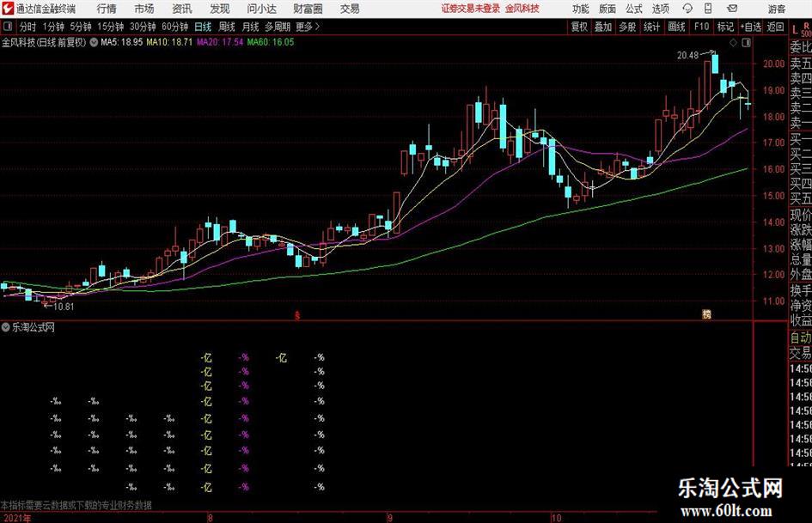Switch to 5分钟 period tab
Image resolution: width=812 pixels, height=523 pixels.
pyautogui.click(x=81, y=27)
